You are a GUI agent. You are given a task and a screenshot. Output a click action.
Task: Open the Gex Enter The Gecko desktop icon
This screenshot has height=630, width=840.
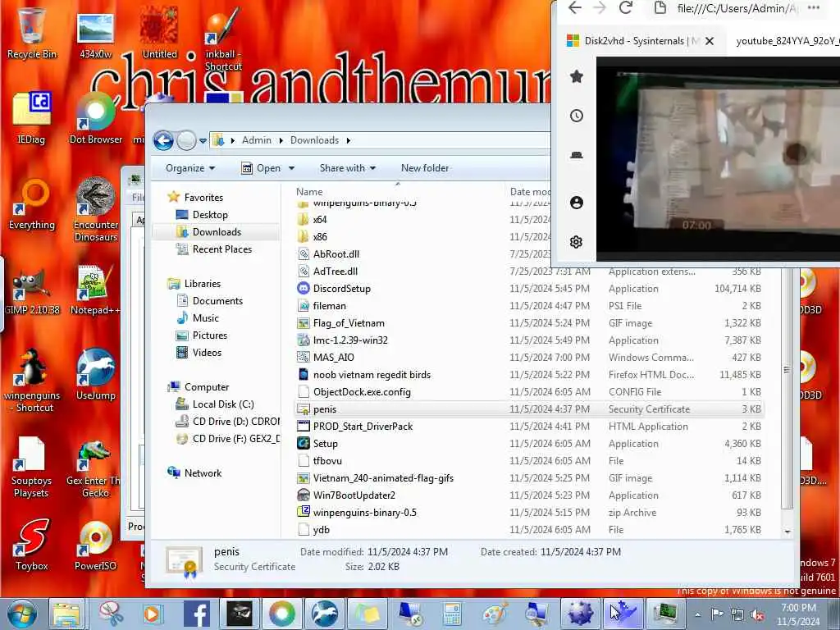pos(94,469)
